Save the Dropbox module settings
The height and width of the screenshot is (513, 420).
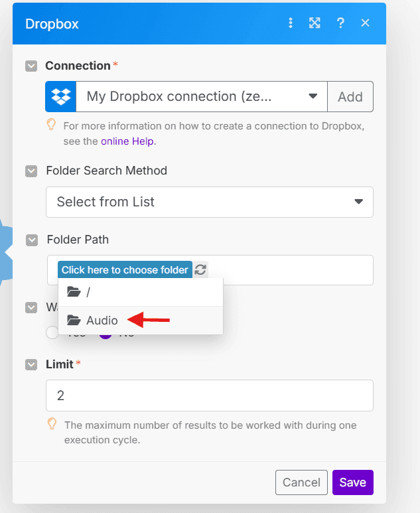[352, 482]
